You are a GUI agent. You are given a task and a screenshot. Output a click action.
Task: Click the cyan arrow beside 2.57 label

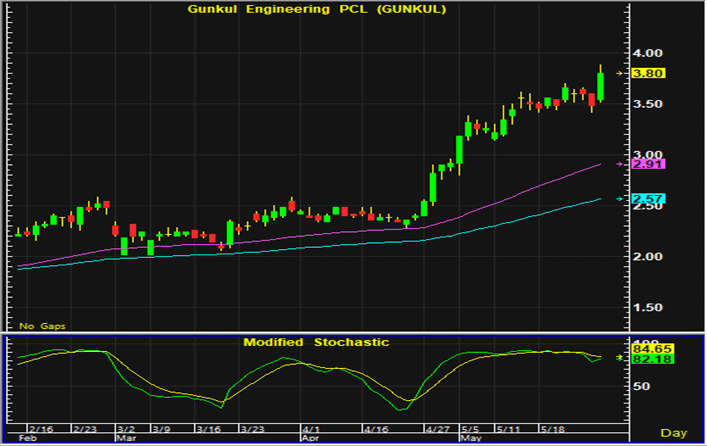click(x=620, y=199)
